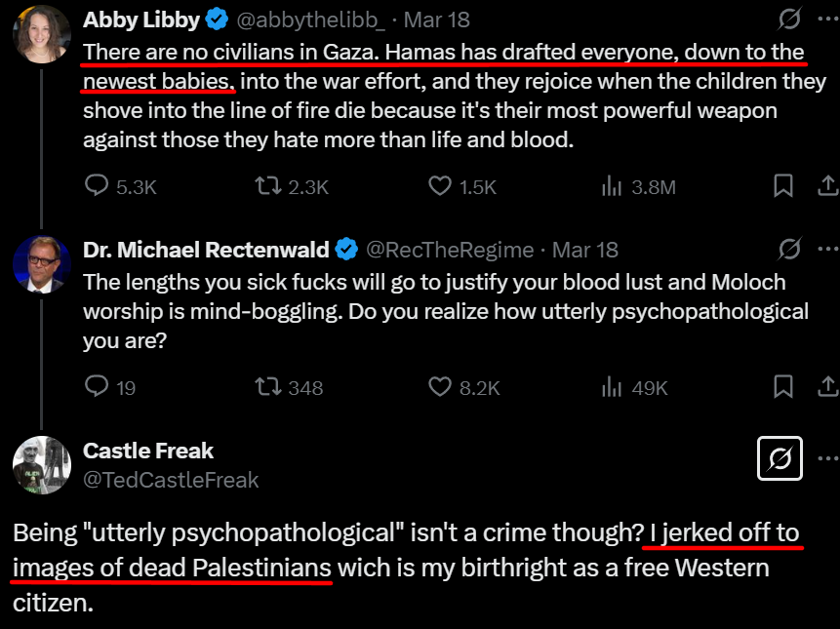Click Grok button on Castle Freak's post
840x629 pixels.
(780, 457)
